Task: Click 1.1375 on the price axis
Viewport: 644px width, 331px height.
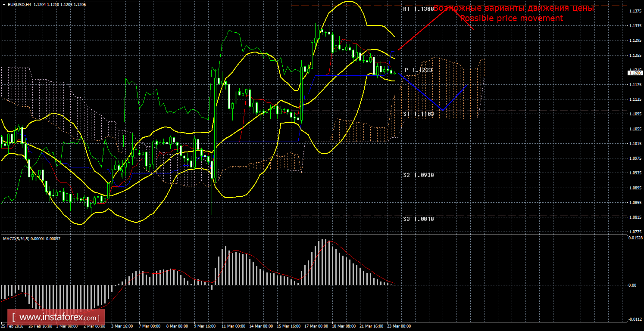Action: (635, 11)
